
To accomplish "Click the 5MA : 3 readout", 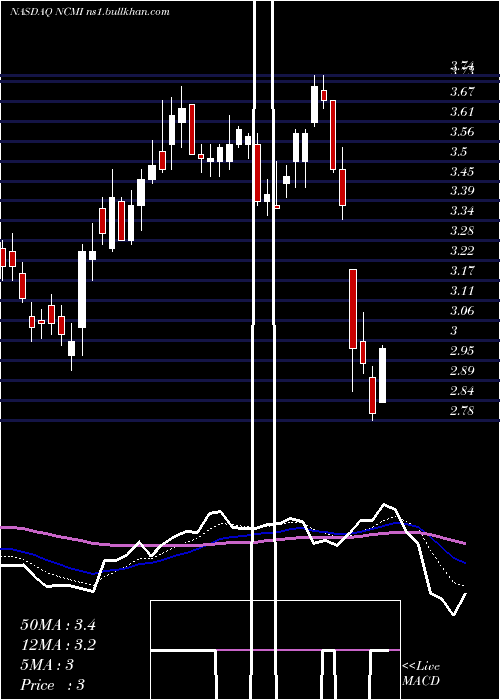I will coord(47,665).
